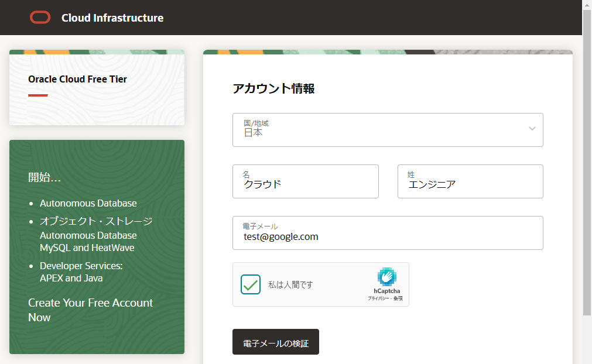
Task: Click the オブジェクト・ストレージ list item
Action: click(x=96, y=221)
